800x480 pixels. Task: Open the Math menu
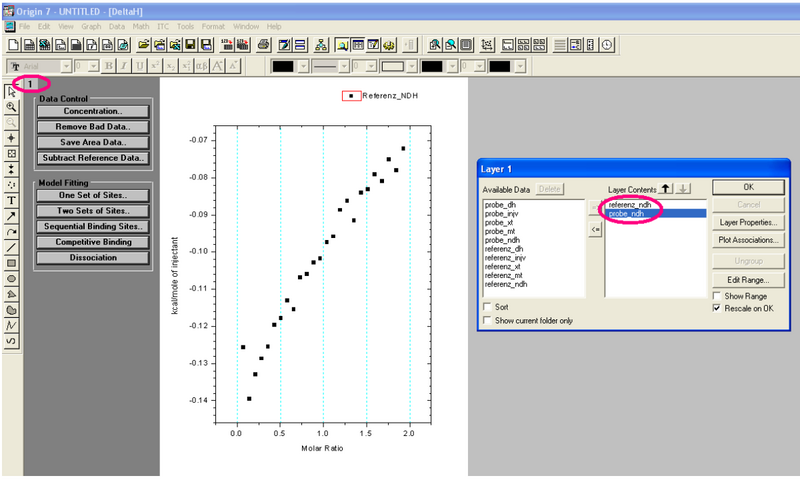[x=141, y=27]
